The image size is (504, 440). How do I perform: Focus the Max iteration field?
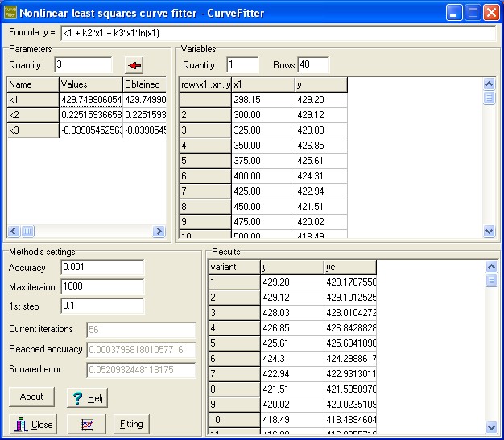(x=101, y=287)
